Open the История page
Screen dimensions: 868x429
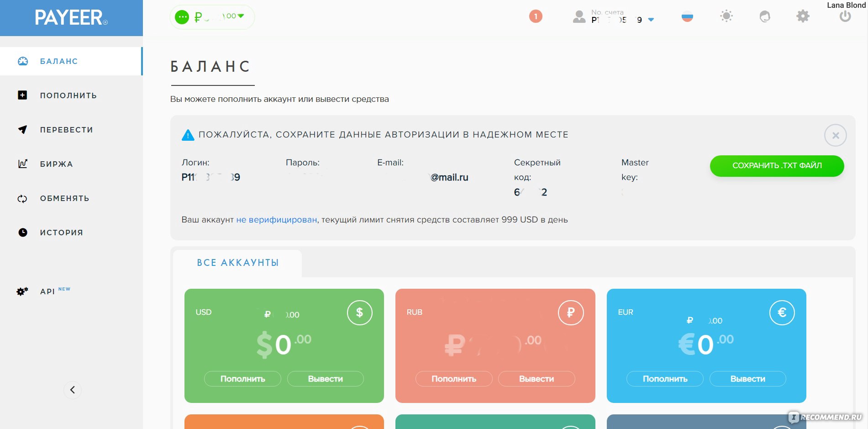[62, 233]
